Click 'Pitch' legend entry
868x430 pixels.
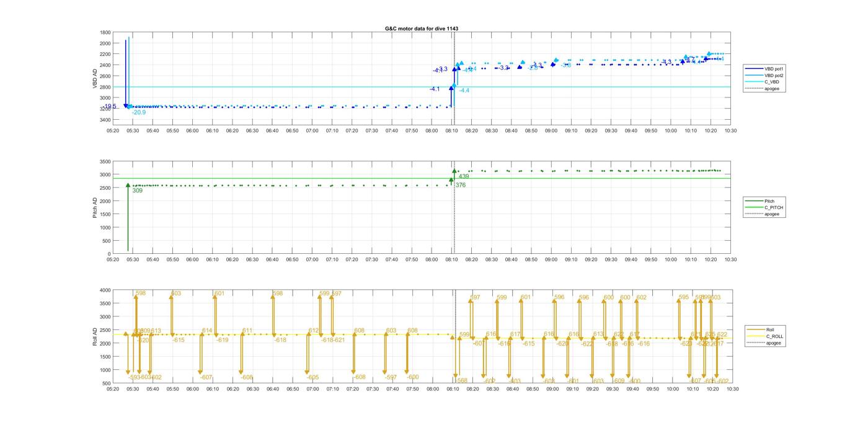tap(769, 201)
